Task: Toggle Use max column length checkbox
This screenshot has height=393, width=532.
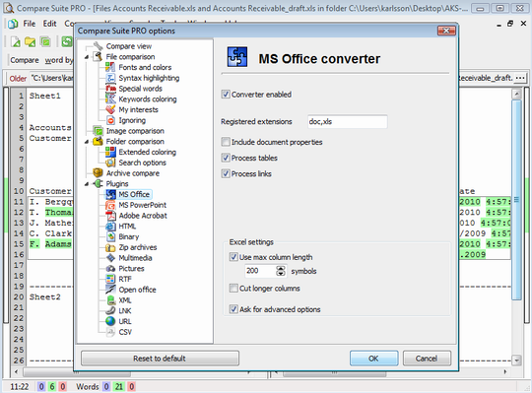Action: coord(233,257)
